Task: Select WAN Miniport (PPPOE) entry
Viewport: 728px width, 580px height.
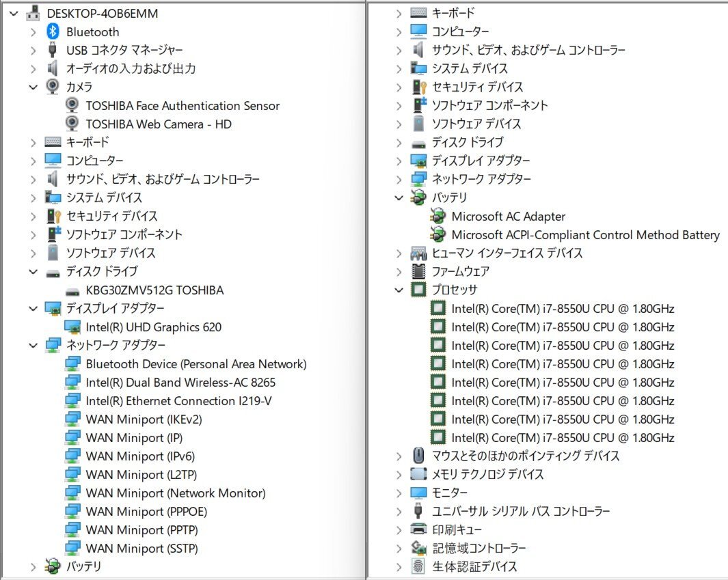Action: point(146,512)
